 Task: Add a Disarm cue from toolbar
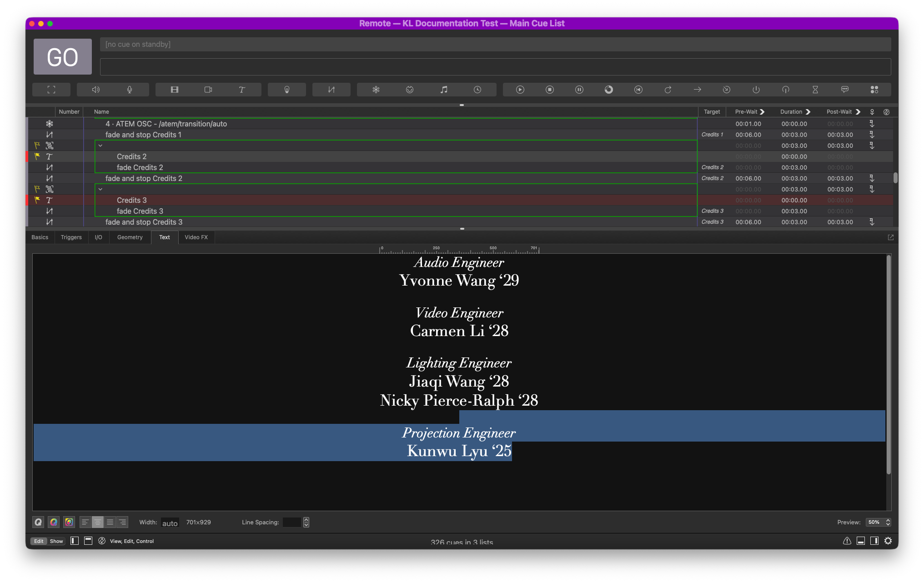(x=786, y=90)
